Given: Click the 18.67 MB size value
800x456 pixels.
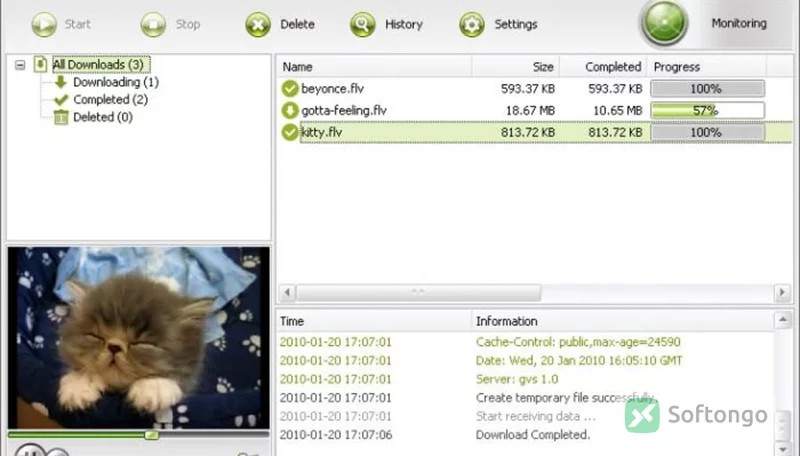Looking at the screenshot, I should 530,110.
